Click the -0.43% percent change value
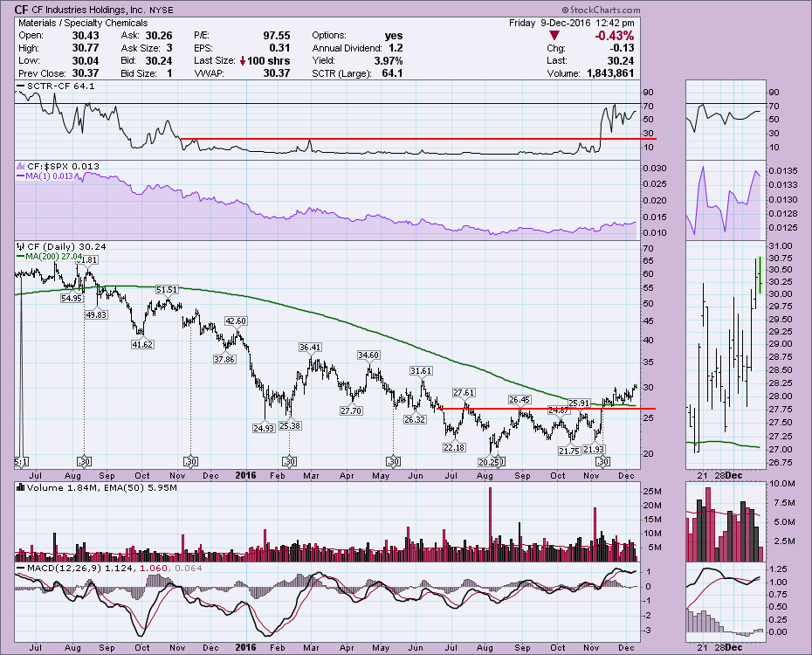 [x=614, y=36]
